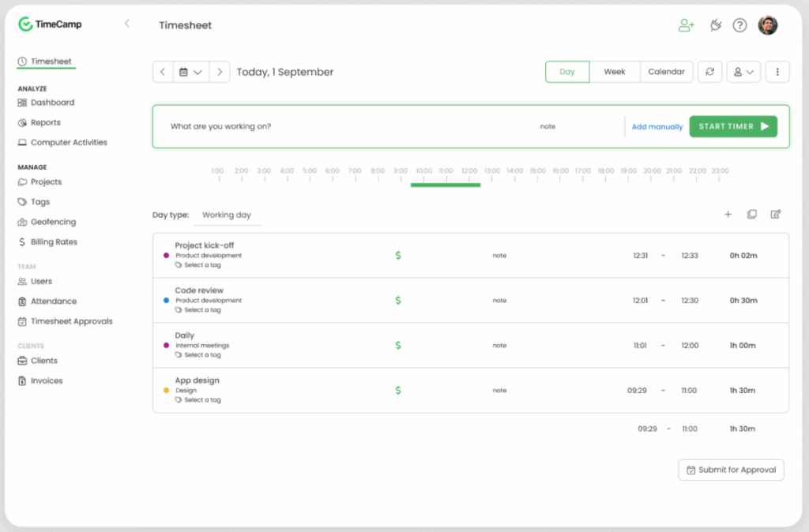Collapse the sidebar with the arrow

pos(127,24)
